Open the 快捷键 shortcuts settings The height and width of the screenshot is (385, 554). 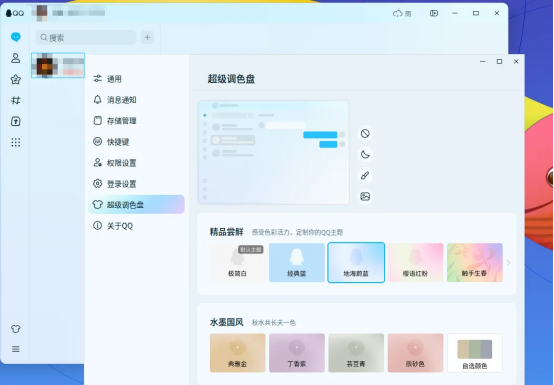coord(136,142)
